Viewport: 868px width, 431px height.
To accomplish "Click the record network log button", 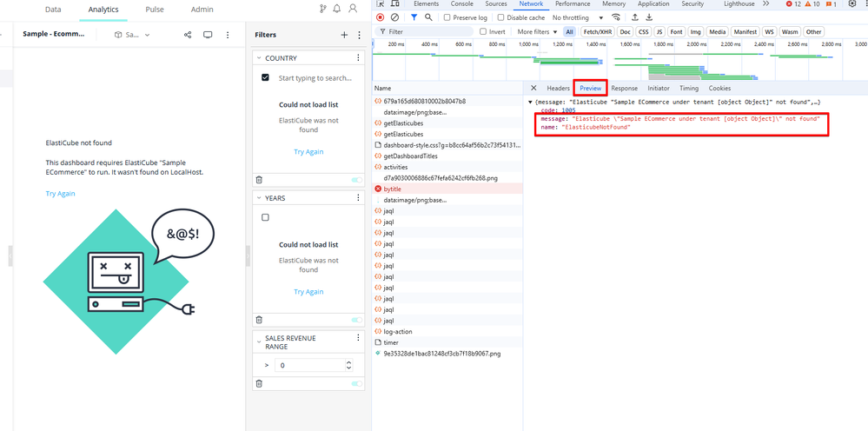I will 381,17.
